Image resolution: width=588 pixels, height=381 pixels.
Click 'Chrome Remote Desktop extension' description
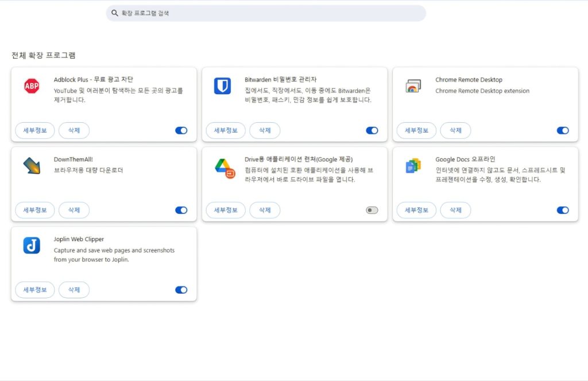pos(482,91)
